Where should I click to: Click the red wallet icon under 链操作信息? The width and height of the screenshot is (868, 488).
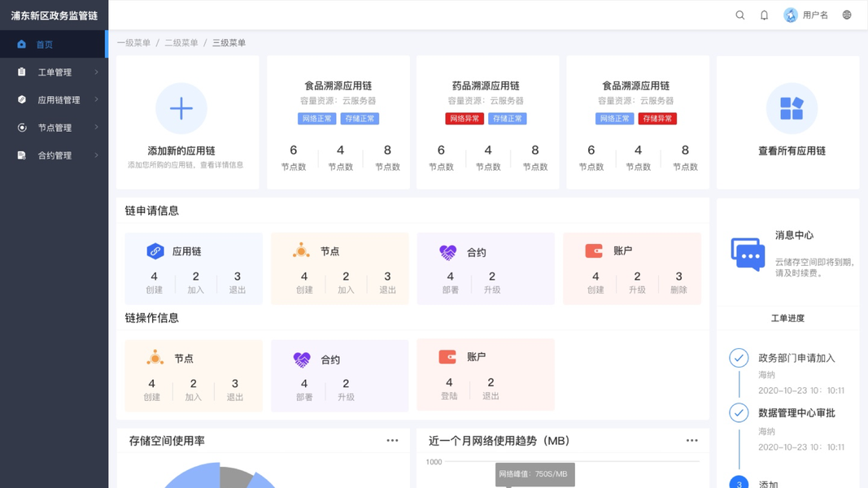pyautogui.click(x=447, y=357)
